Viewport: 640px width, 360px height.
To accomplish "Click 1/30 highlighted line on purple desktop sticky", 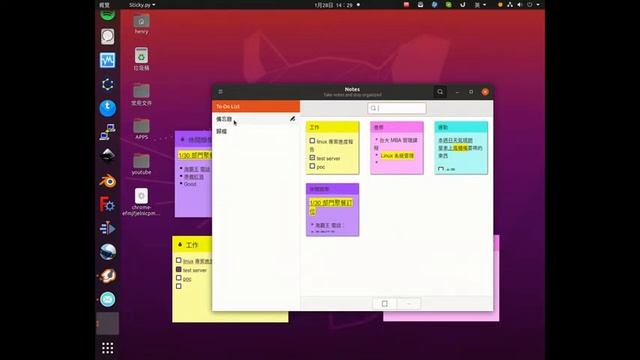I will pyautogui.click(x=196, y=156).
